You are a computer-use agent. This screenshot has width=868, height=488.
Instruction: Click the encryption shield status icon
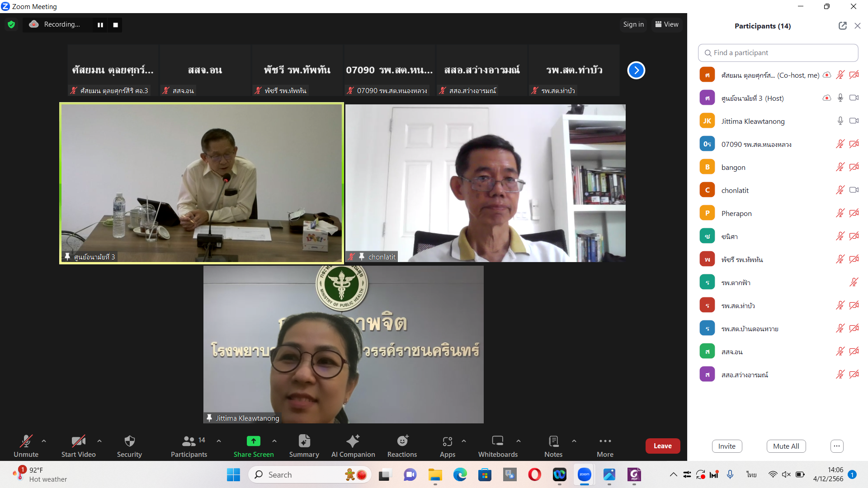(x=11, y=24)
